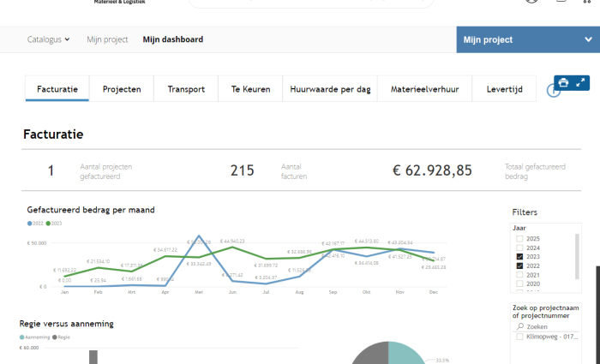Click the Jaar filter list scrollbar
The height and width of the screenshot is (364, 600).
point(577,257)
